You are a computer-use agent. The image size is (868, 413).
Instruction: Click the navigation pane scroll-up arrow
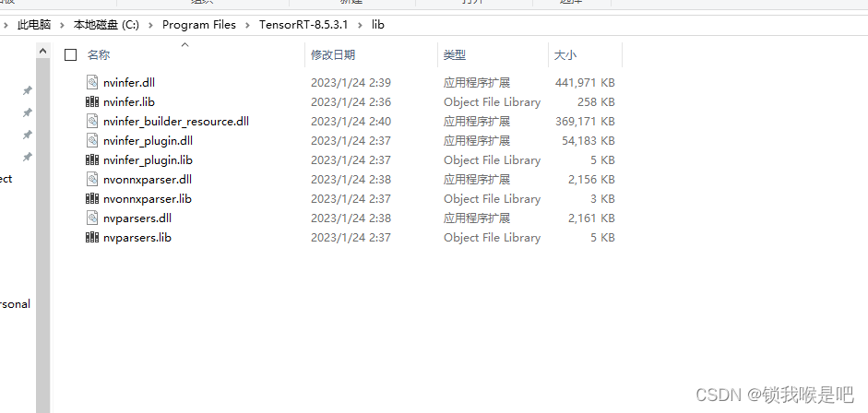pyautogui.click(x=43, y=51)
